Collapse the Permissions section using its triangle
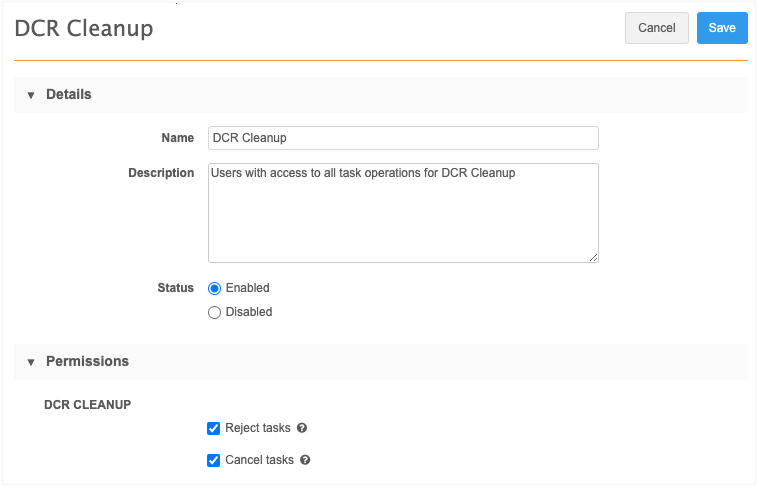This screenshot has width=759, height=488. pyautogui.click(x=31, y=362)
